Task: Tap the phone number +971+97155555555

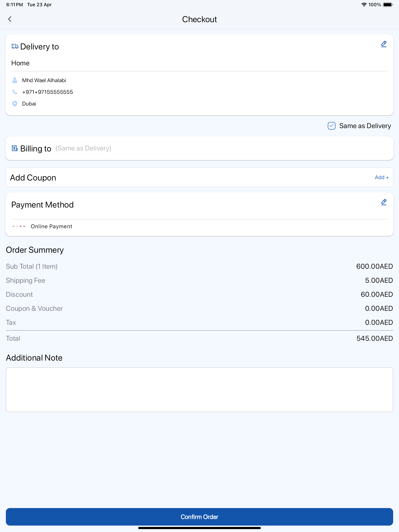Action: point(47,92)
